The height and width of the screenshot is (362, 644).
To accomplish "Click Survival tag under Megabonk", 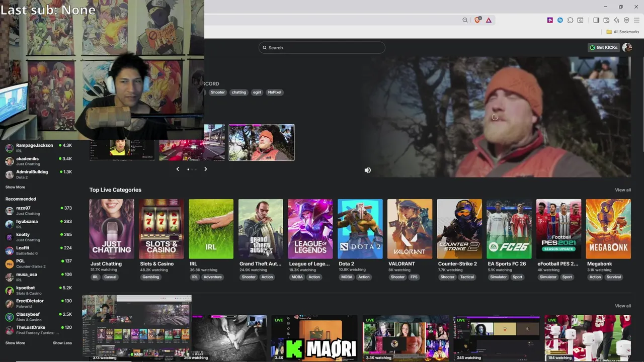I will click(614, 277).
